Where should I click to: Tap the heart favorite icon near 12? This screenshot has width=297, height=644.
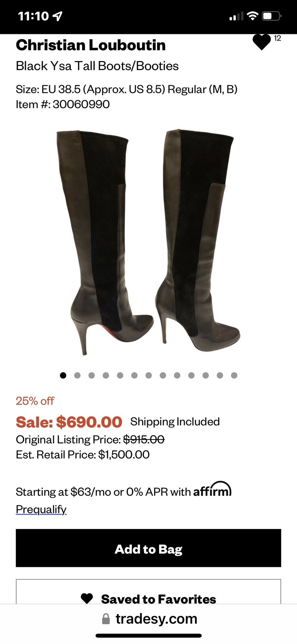click(261, 42)
